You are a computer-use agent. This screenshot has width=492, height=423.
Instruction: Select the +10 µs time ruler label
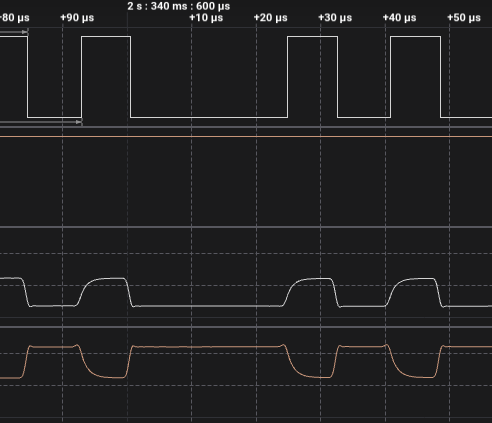[206, 18]
